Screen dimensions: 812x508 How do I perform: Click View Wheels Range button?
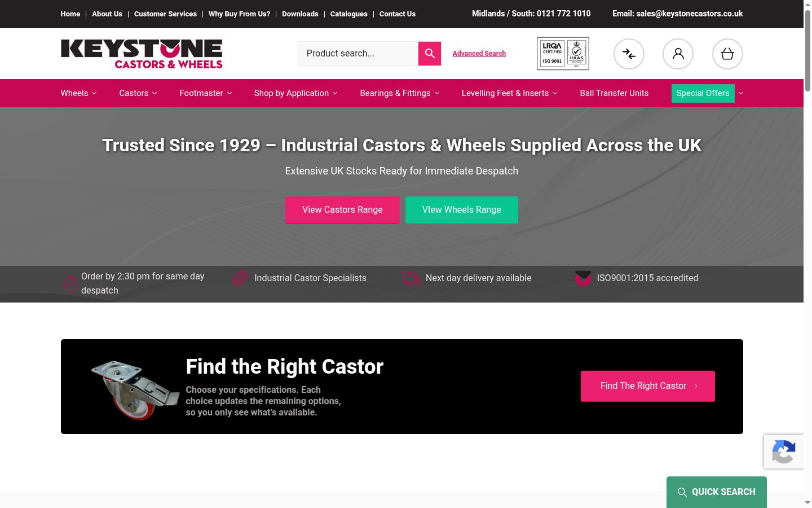462,210
